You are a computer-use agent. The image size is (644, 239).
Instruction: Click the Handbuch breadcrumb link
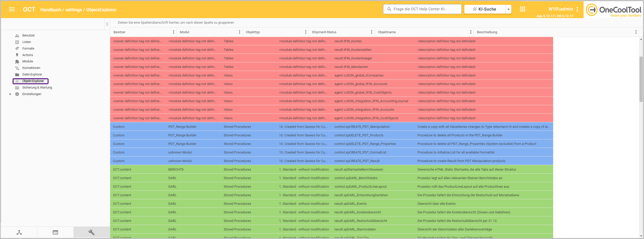coord(51,10)
